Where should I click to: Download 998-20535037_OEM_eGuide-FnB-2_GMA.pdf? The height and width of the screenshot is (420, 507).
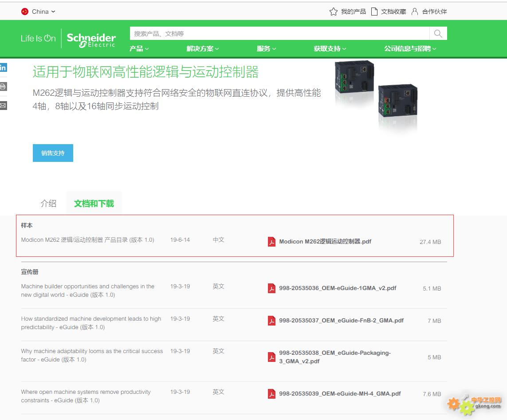[342, 320]
